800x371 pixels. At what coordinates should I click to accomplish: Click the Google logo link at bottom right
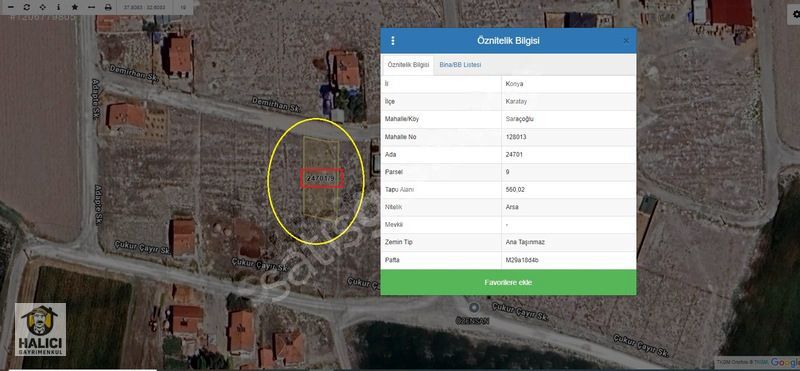click(785, 362)
